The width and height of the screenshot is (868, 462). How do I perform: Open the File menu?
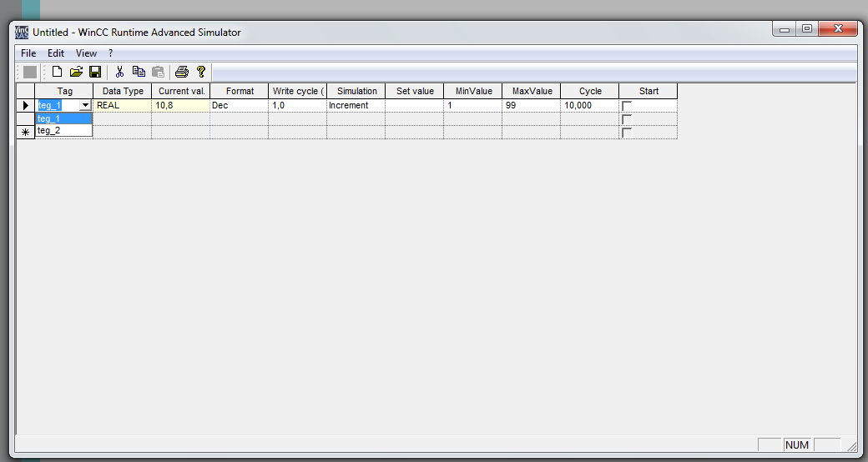point(28,53)
